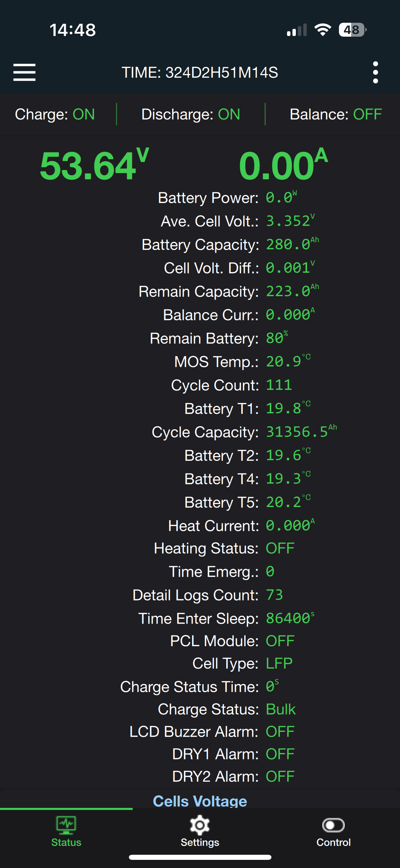Open the hamburger menu
This screenshot has width=400, height=868.
(24, 72)
